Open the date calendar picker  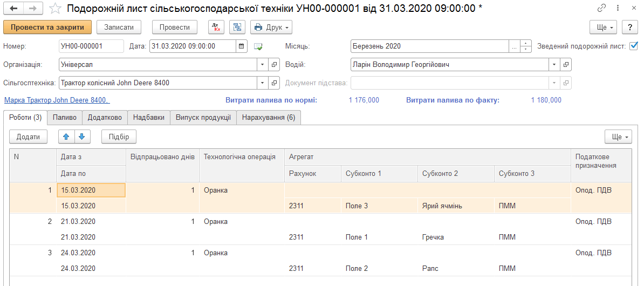pyautogui.click(x=242, y=46)
